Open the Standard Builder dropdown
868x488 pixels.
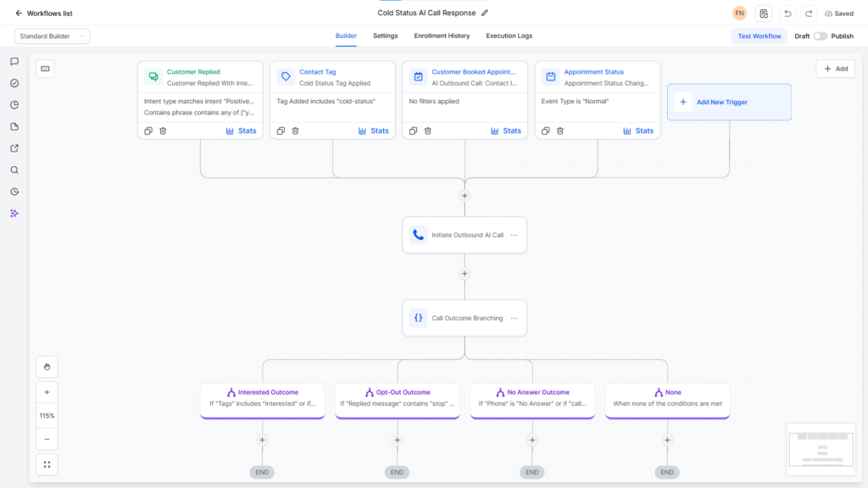tap(52, 36)
